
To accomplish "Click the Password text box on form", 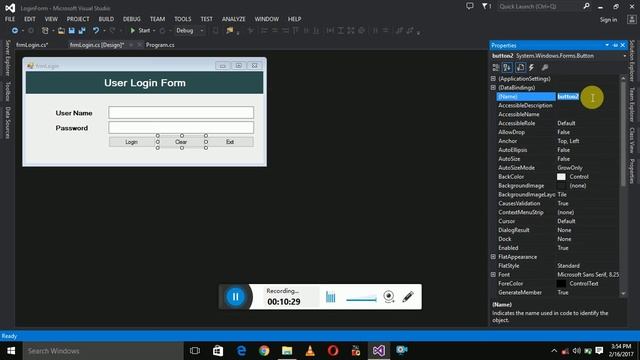I will tap(181, 128).
